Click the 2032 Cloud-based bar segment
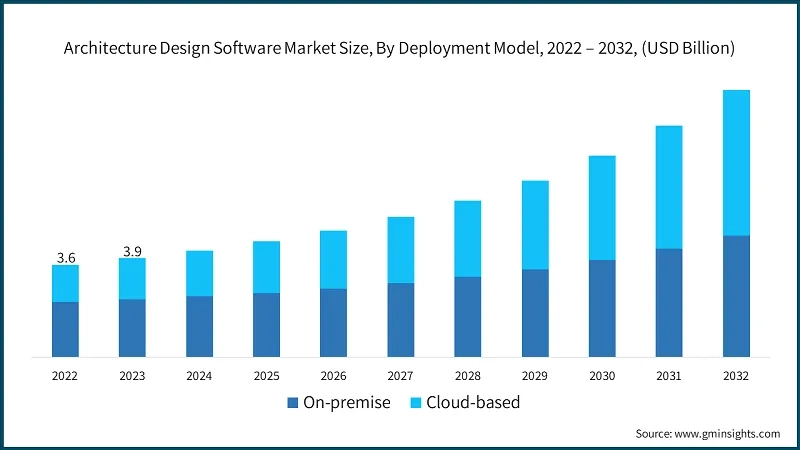The height and width of the screenshot is (450, 800). pyautogui.click(x=736, y=162)
